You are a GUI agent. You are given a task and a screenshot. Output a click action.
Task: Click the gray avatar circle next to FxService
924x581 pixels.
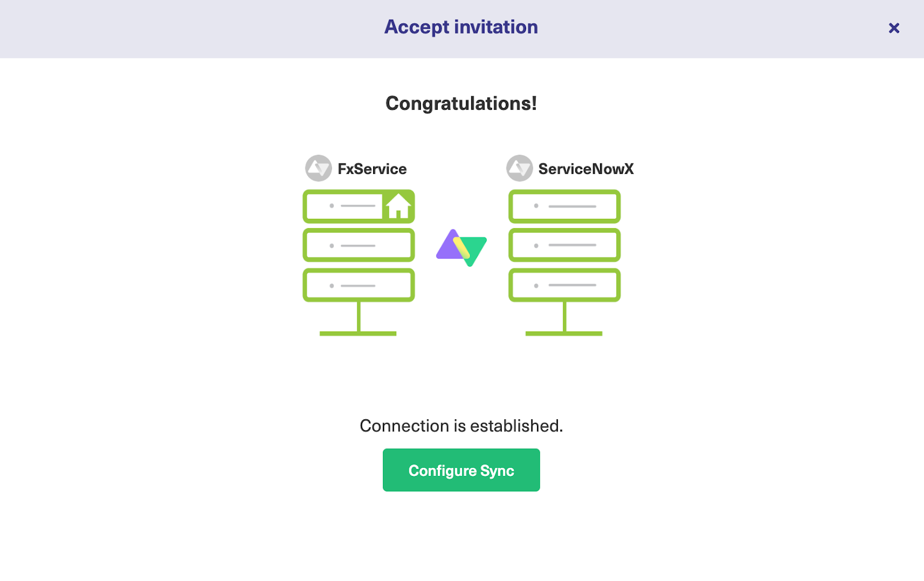click(x=318, y=168)
